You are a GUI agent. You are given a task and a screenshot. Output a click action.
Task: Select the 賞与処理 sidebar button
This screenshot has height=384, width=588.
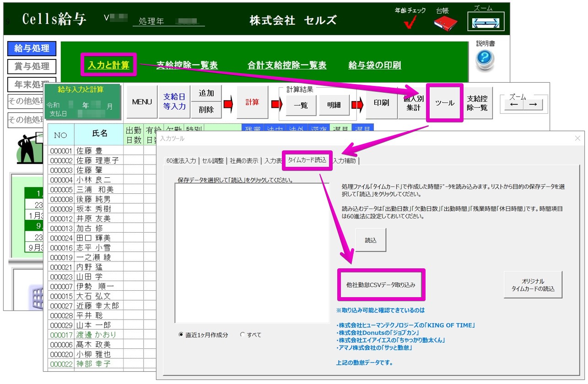click(32, 66)
